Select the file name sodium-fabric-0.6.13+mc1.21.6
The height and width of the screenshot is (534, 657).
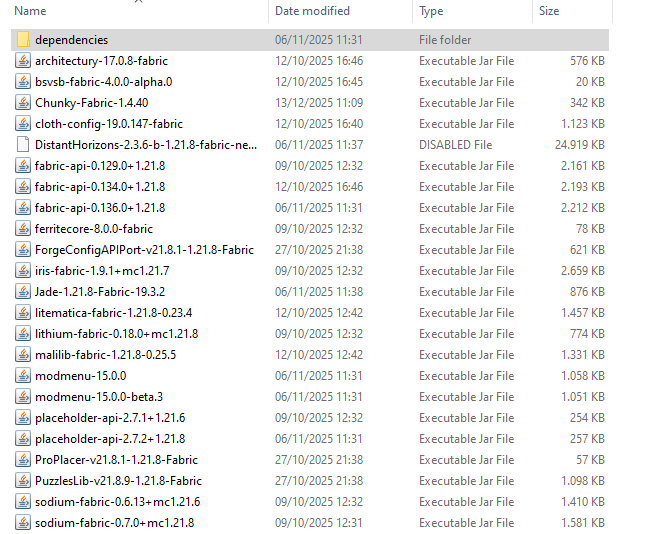pyautogui.click(x=118, y=502)
